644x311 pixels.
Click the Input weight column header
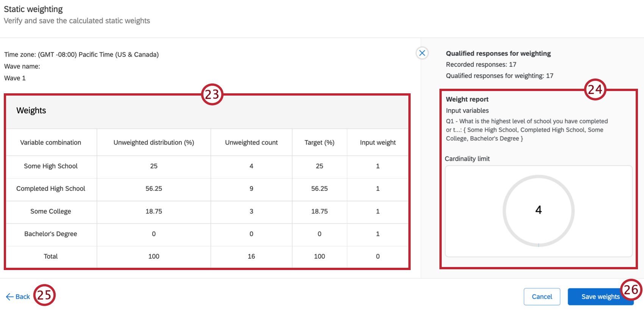[378, 143]
